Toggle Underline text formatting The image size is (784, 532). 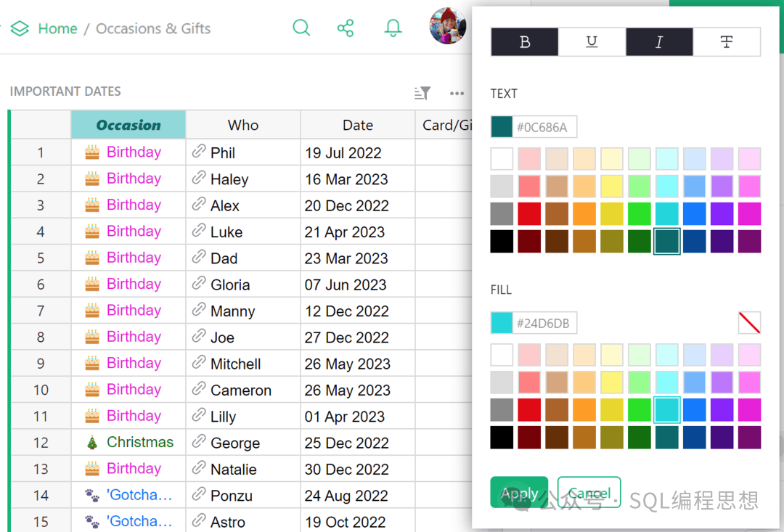point(592,42)
